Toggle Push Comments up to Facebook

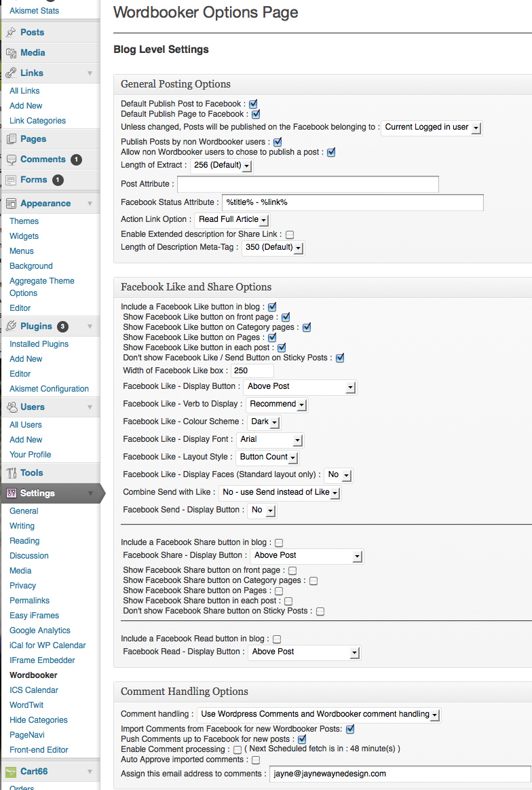(302, 739)
